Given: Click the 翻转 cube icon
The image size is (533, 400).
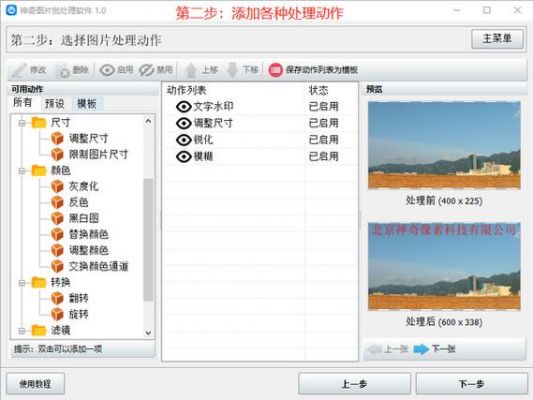Looking at the screenshot, I should point(57,298).
